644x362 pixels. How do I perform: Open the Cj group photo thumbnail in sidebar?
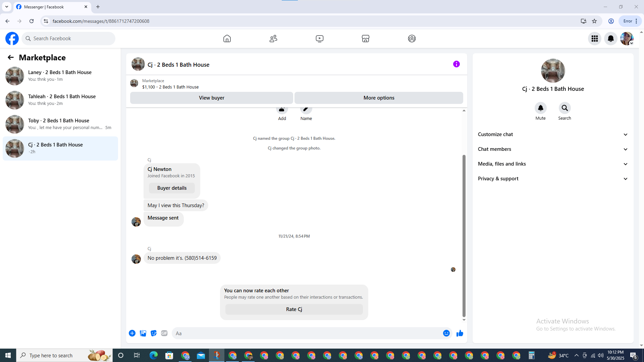(553, 71)
